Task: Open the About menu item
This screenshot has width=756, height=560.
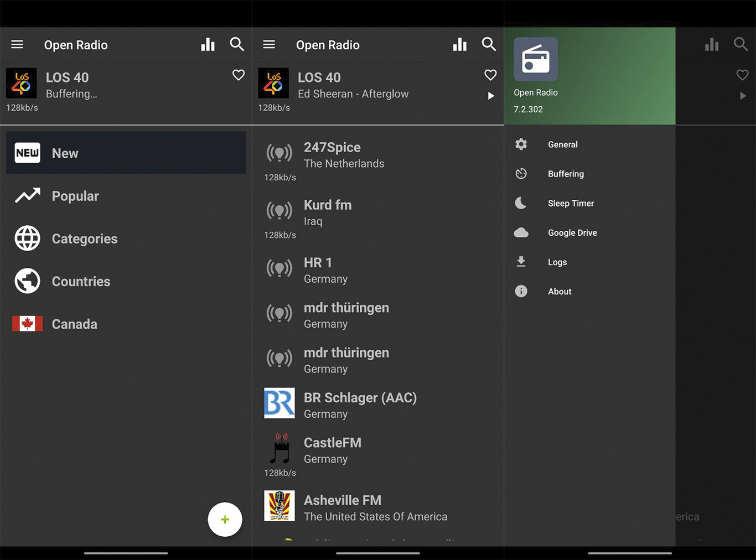Action: click(559, 291)
